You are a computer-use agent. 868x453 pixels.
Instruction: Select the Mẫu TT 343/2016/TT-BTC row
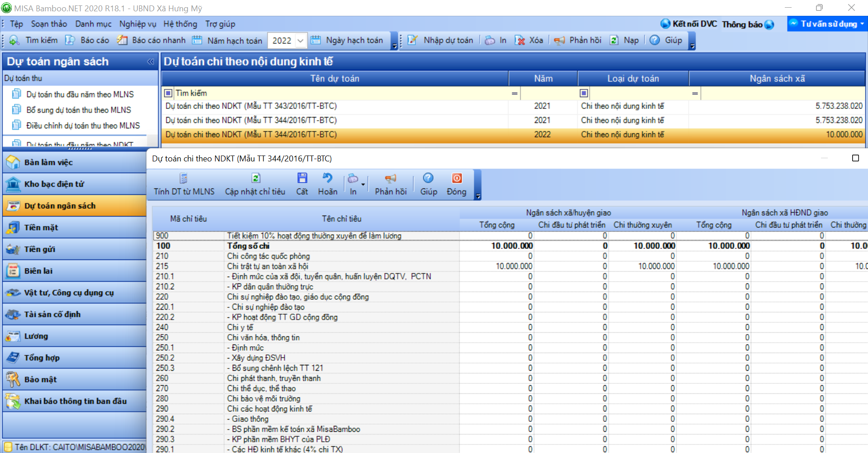coord(514,106)
